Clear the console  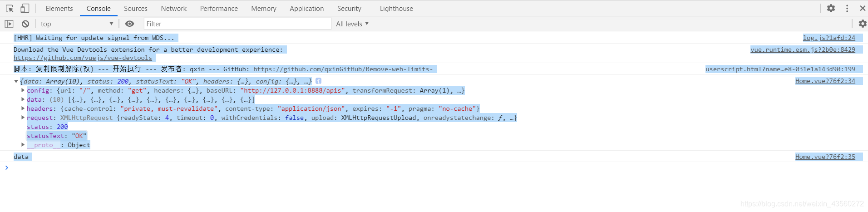click(25, 24)
